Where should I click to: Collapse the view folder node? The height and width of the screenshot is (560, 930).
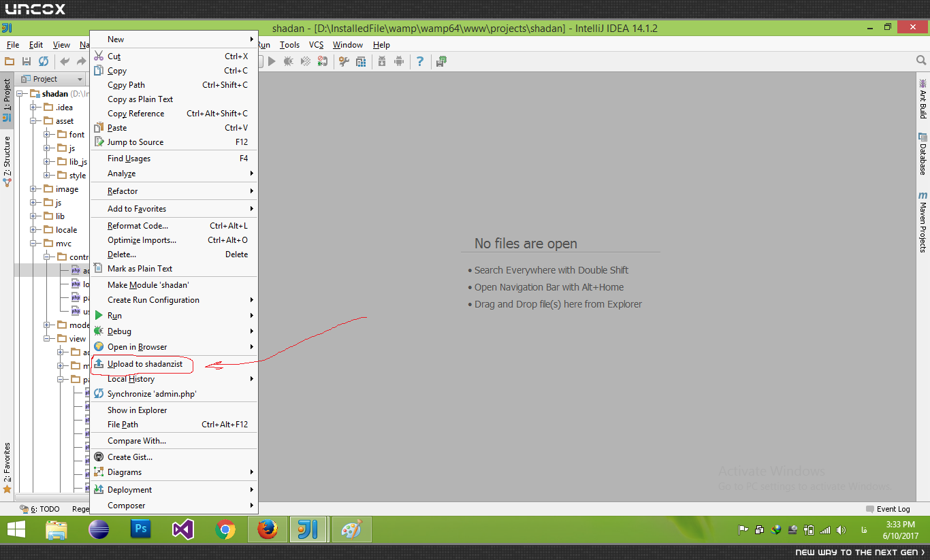click(47, 339)
